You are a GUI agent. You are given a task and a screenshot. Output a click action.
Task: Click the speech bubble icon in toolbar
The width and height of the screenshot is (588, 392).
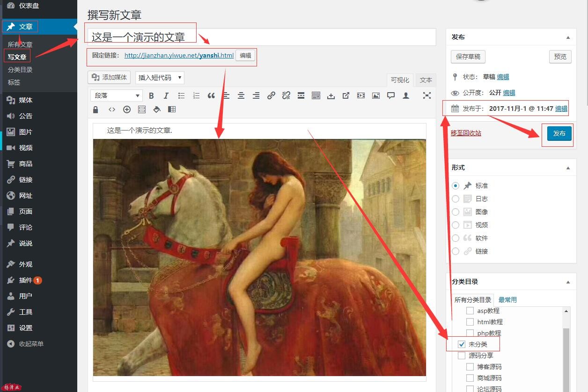click(391, 95)
